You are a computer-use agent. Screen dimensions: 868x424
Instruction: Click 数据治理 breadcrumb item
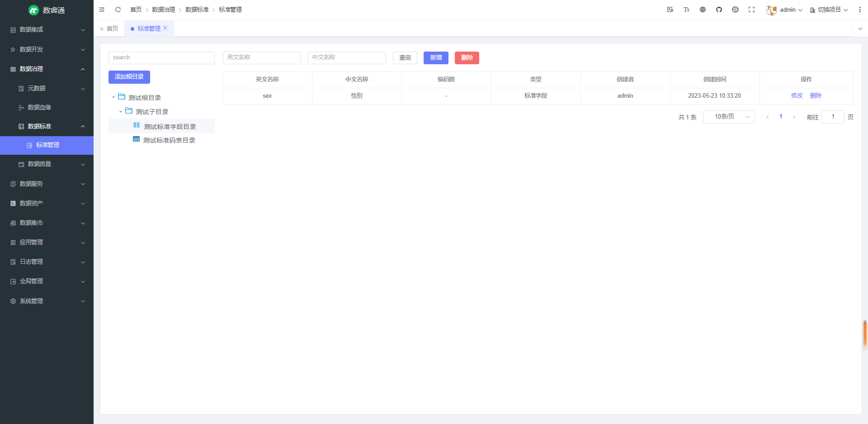(x=163, y=10)
